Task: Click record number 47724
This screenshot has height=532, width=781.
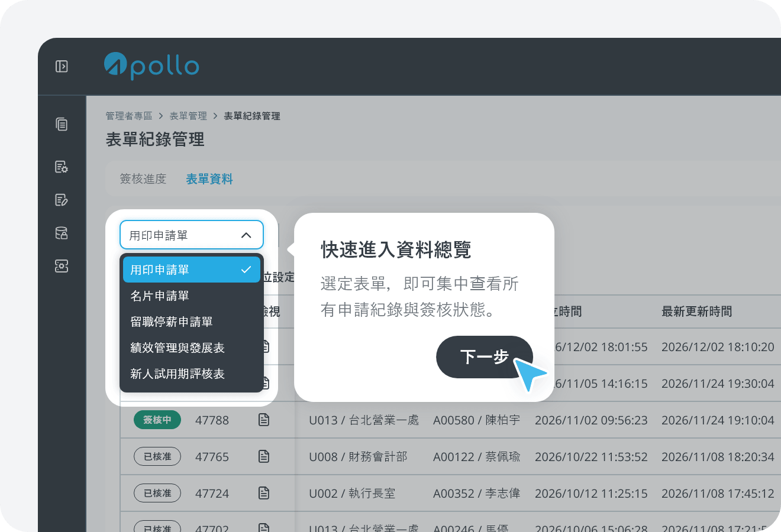Action: click(x=212, y=494)
